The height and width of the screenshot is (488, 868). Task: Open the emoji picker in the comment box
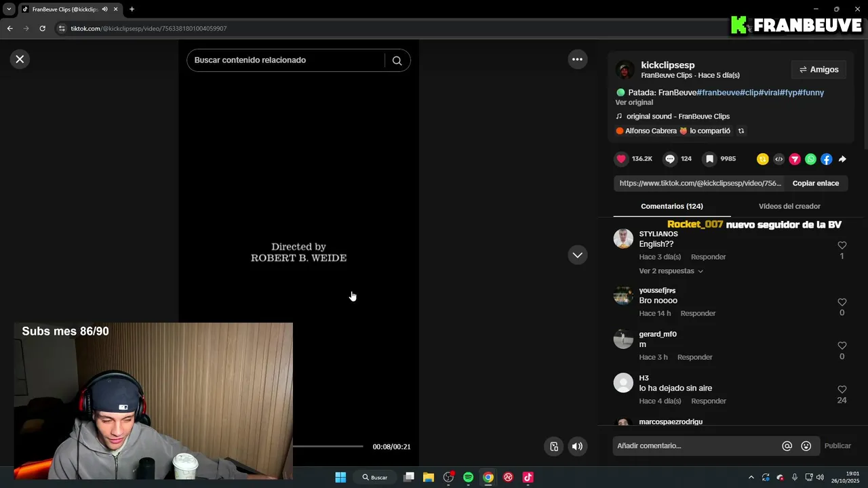[x=806, y=446]
